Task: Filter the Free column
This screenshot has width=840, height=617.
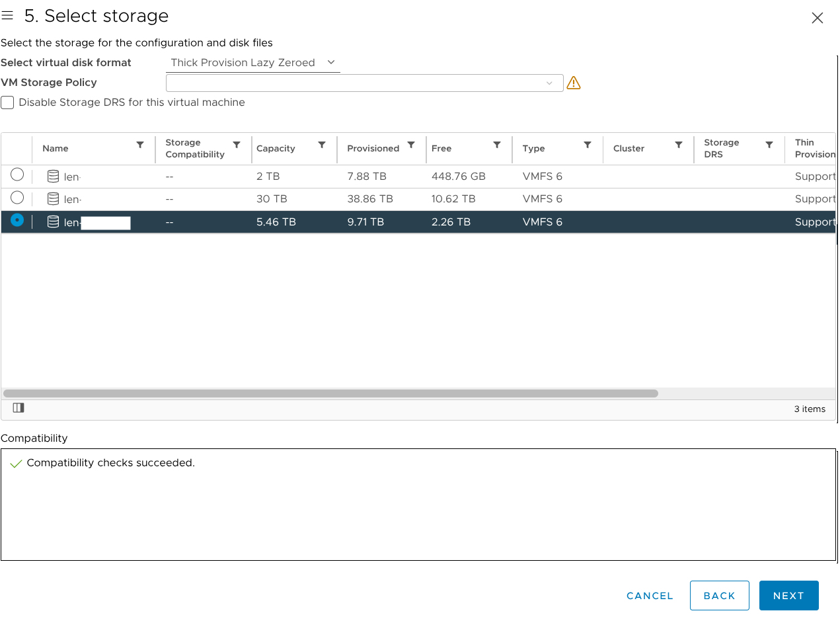Action: 496,145
